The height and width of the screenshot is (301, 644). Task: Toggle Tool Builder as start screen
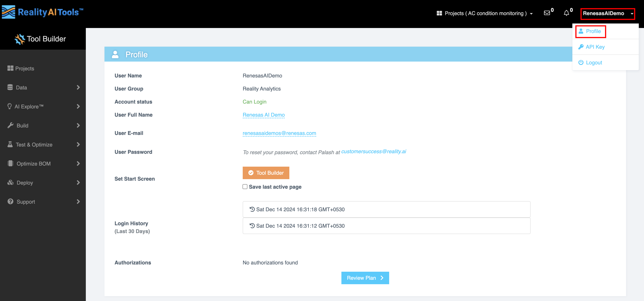tap(266, 173)
